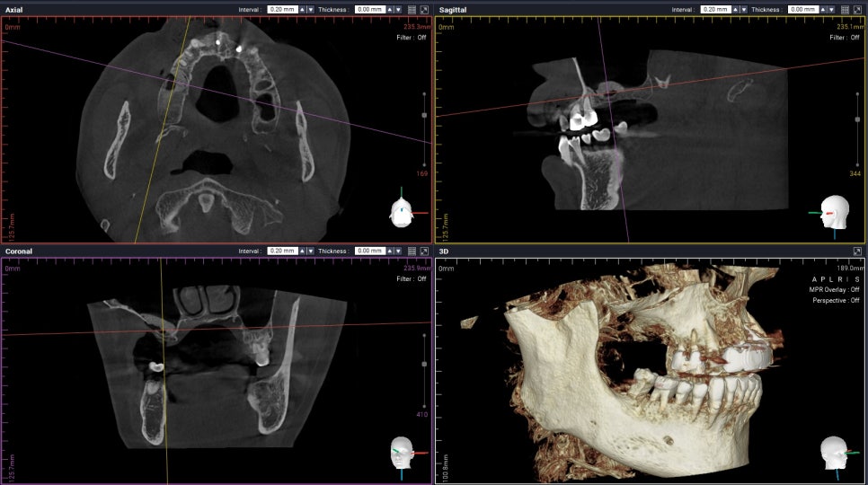Screen dimensions: 868x485
Task: Click the Sagittal Interval input field
Action: (713, 9)
